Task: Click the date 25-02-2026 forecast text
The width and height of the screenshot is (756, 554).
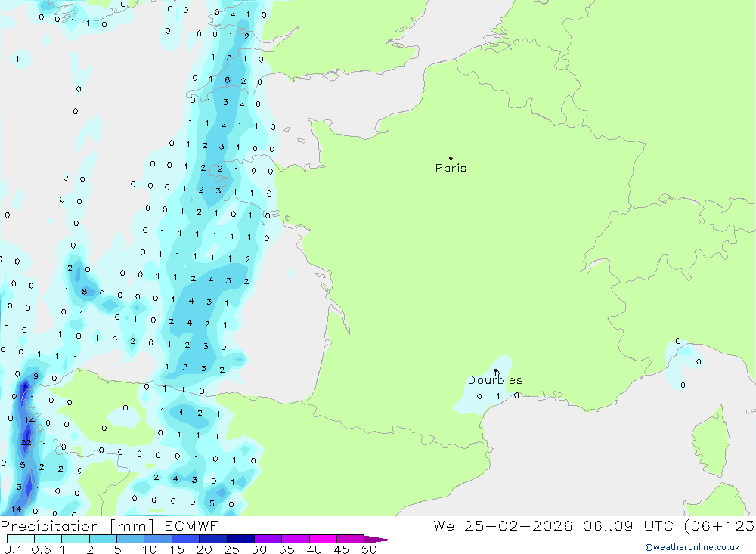Action: pyautogui.click(x=519, y=526)
